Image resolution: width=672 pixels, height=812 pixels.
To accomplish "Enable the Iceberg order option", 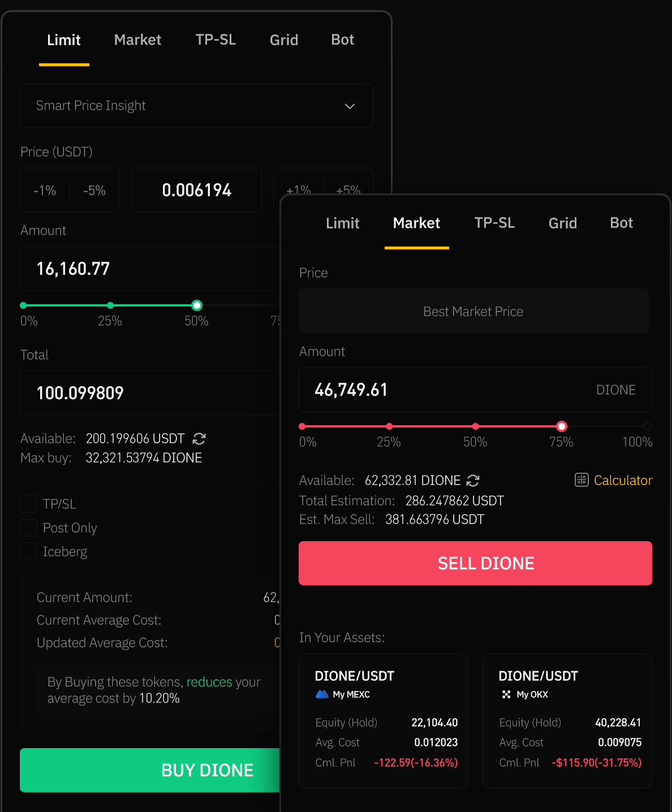I will [28, 551].
